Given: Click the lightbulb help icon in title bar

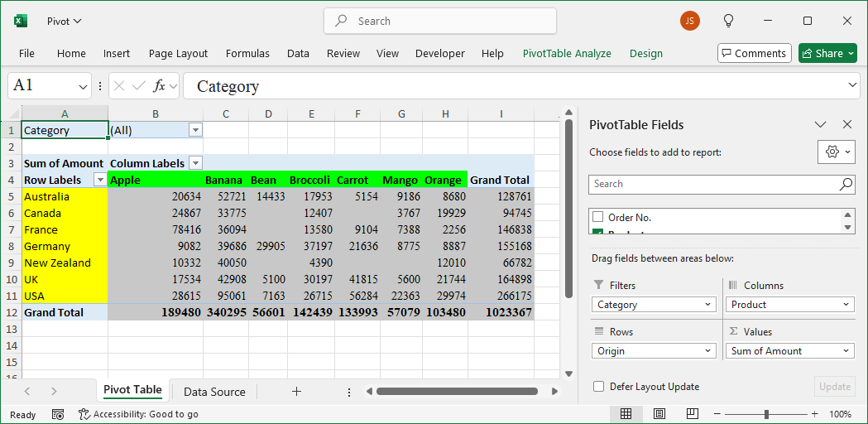Looking at the screenshot, I should click(728, 21).
